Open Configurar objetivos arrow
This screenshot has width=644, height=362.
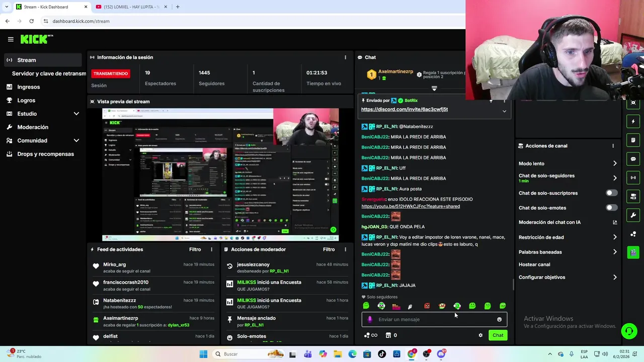coord(614,277)
